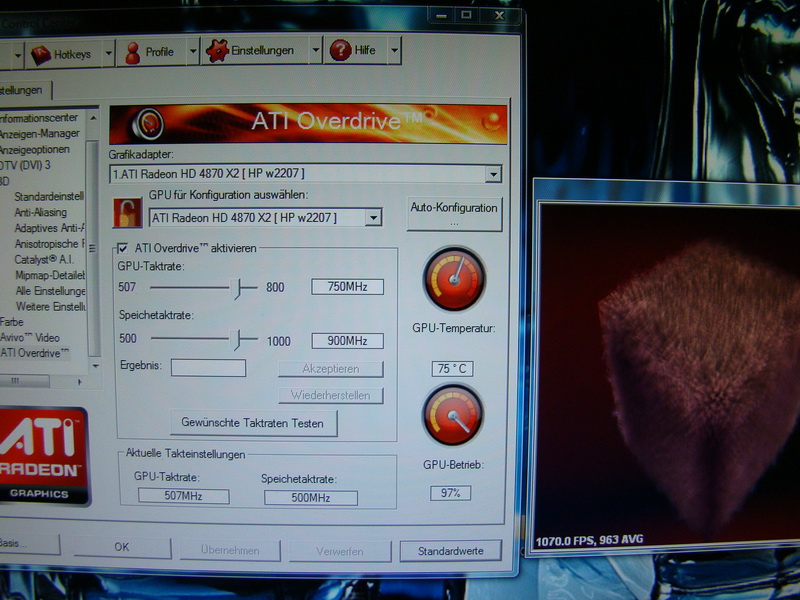
Task: Select Catalyst A.I. tree entry
Action: click(44, 260)
